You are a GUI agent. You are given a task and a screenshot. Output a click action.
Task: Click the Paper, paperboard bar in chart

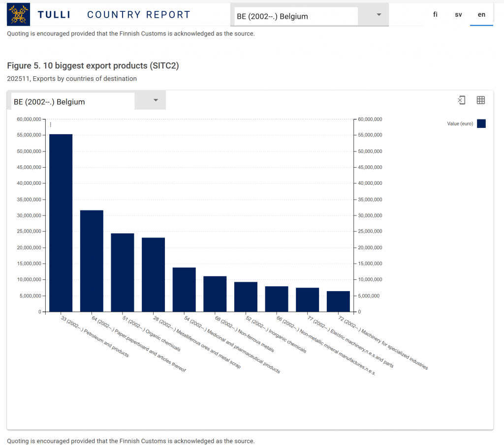coord(92,261)
